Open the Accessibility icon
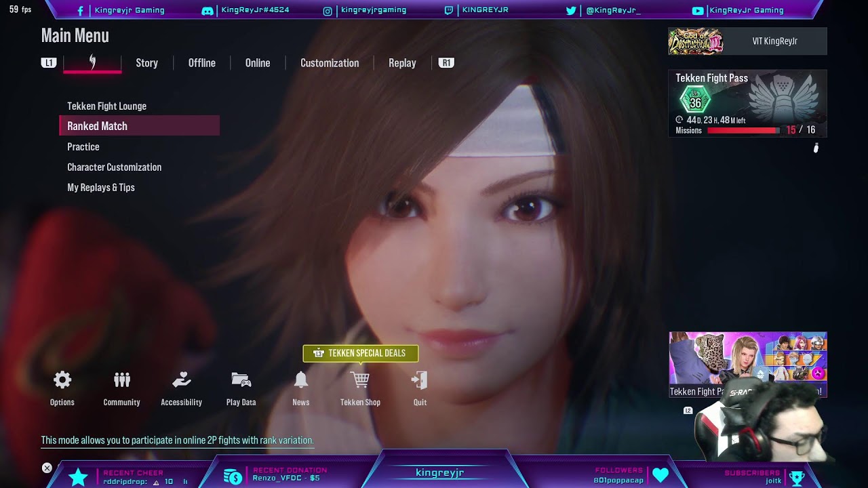 pos(182,380)
